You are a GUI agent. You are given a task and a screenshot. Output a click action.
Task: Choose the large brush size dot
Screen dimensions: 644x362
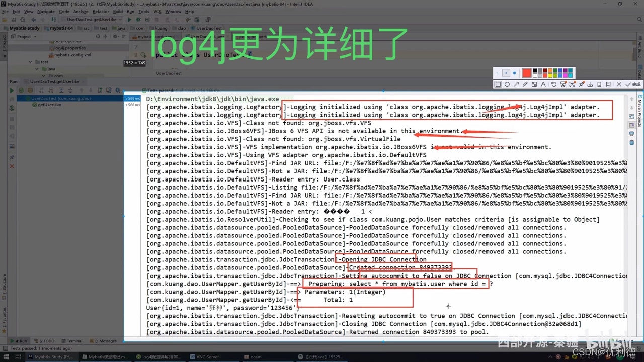pyautogui.click(x=515, y=73)
